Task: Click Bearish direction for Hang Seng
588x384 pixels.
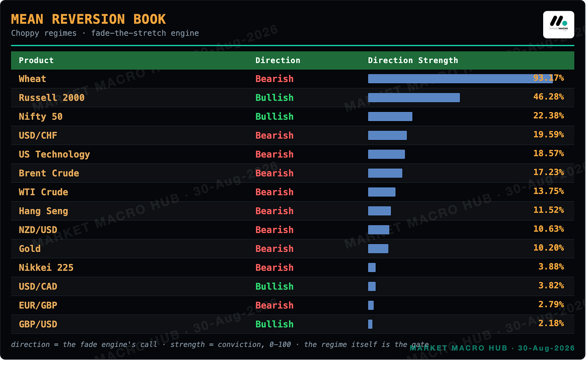Action: click(275, 211)
